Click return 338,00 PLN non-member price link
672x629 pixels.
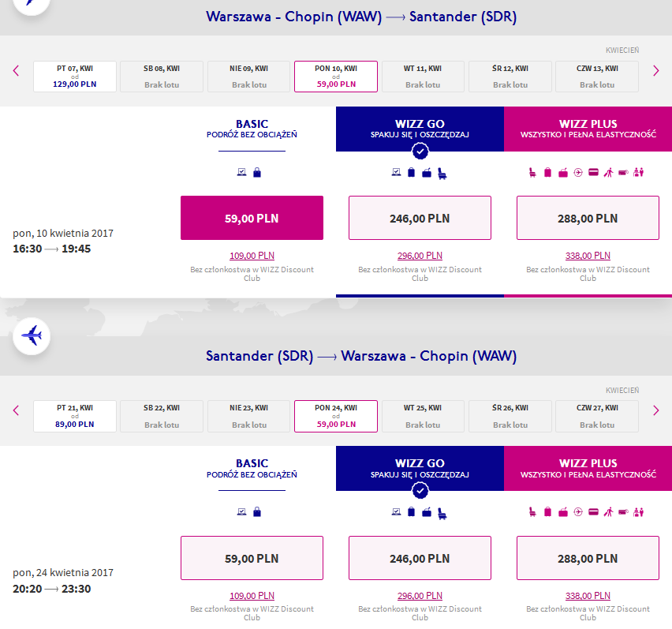[x=588, y=596]
